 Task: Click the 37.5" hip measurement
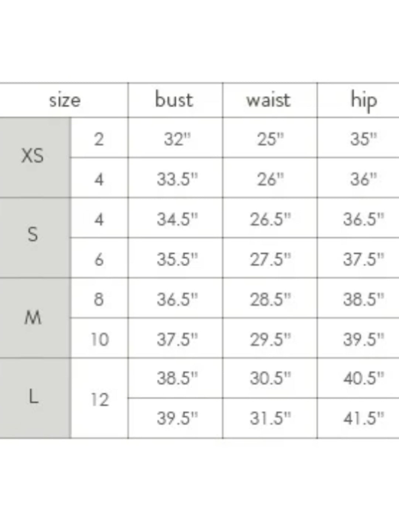point(363,260)
